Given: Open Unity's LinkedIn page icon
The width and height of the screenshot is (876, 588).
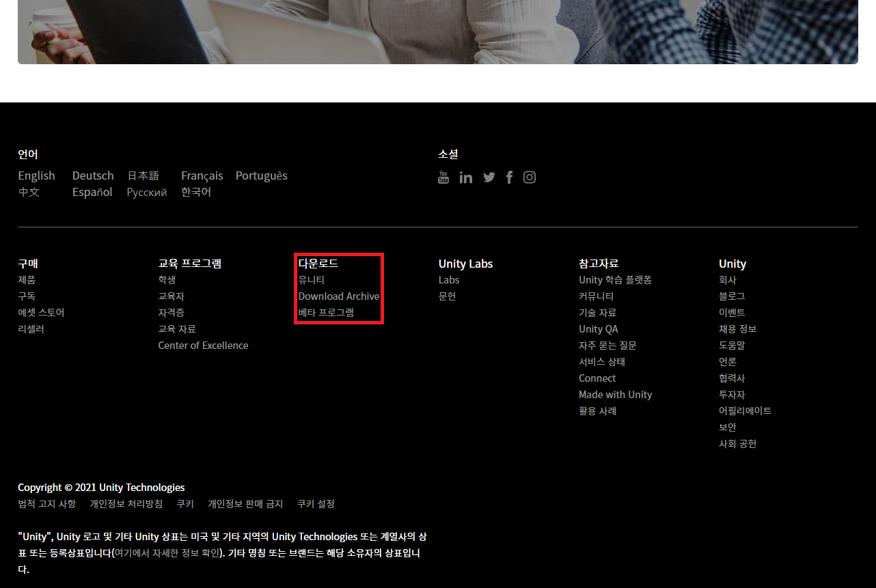Looking at the screenshot, I should pos(466,178).
